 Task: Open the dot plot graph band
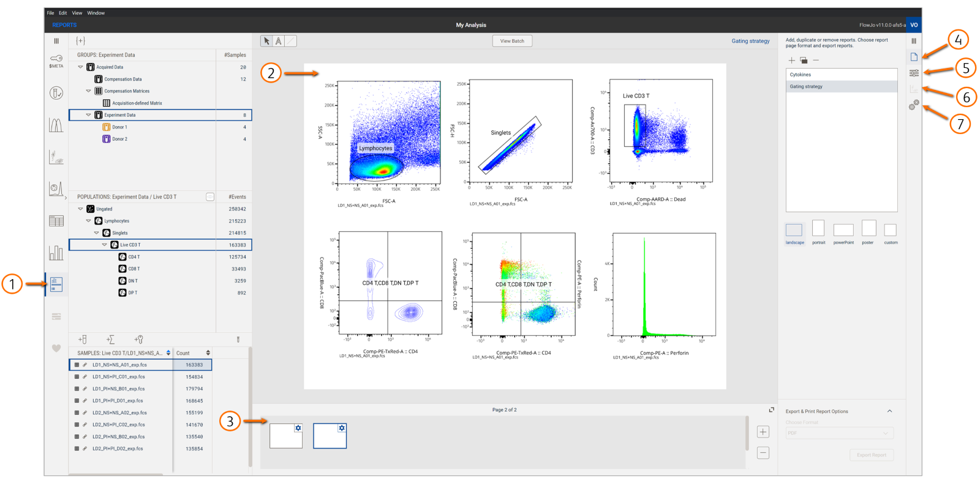pos(56,157)
